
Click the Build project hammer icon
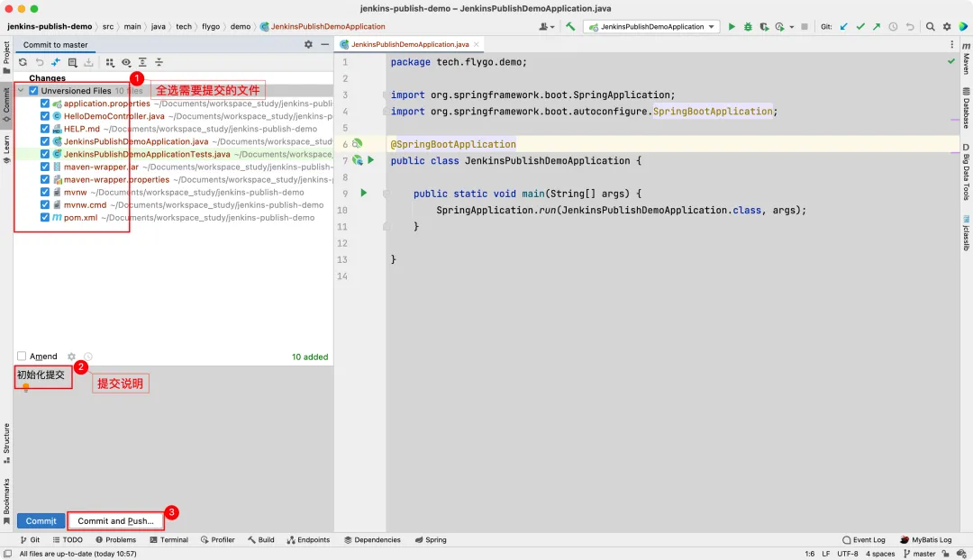[570, 27]
